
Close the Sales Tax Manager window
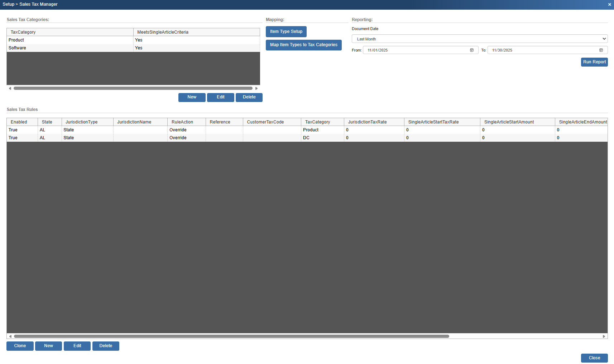tap(609, 5)
